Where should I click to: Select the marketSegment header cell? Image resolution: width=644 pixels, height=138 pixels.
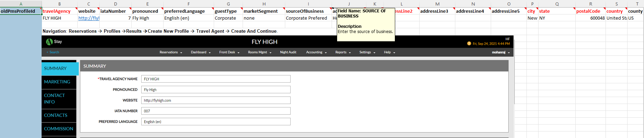pyautogui.click(x=264, y=11)
